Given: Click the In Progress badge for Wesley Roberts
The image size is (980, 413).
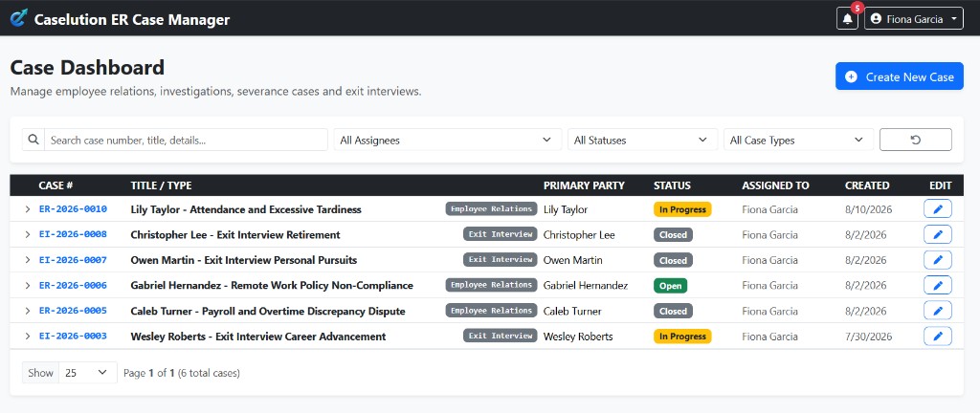Looking at the screenshot, I should pos(682,337).
